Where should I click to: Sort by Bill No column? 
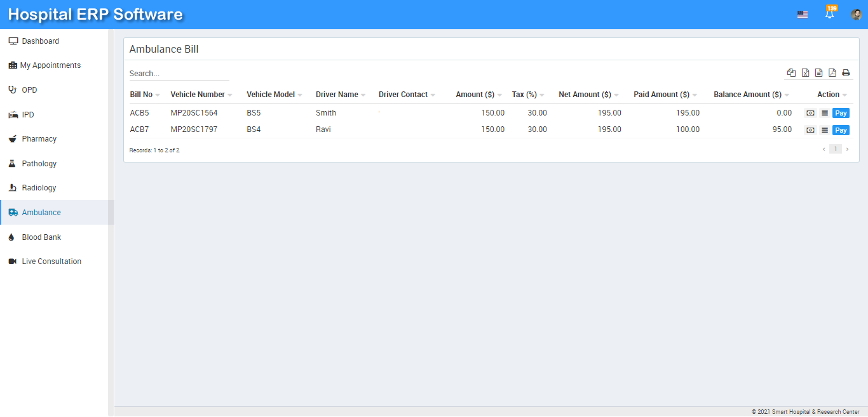[x=141, y=95]
